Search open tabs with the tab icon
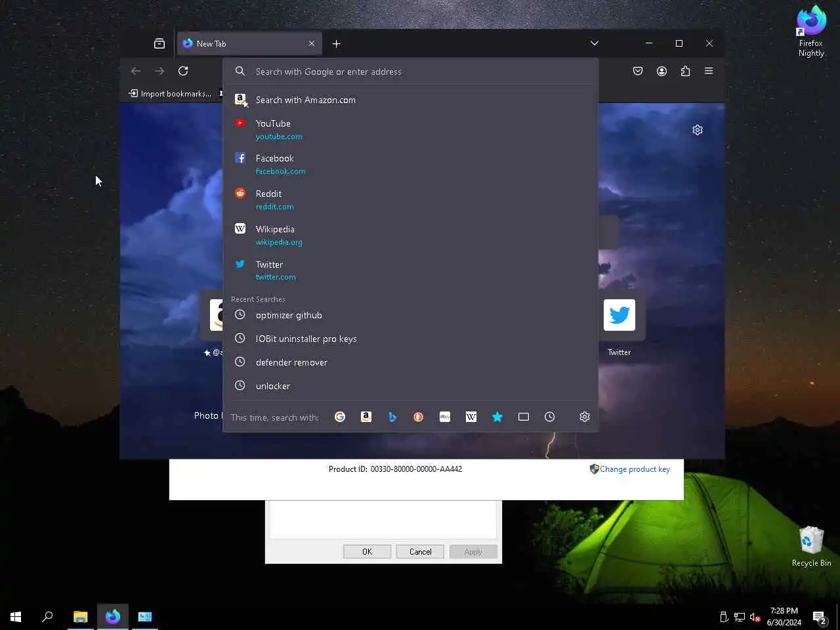 point(524,417)
